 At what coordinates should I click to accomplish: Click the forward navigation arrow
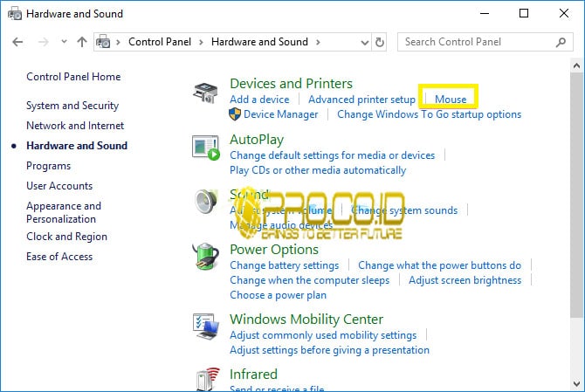pyautogui.click(x=44, y=42)
